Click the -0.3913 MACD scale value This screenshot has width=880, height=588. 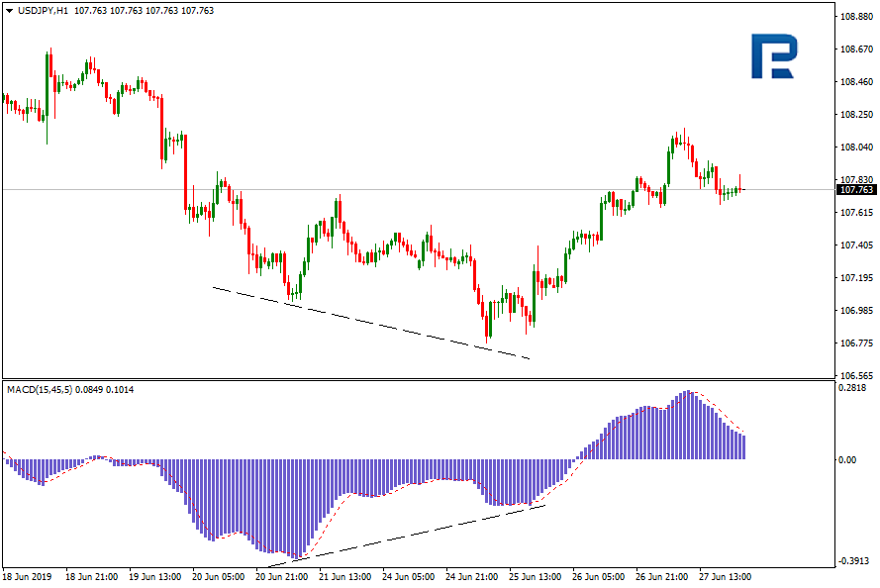[853, 562]
